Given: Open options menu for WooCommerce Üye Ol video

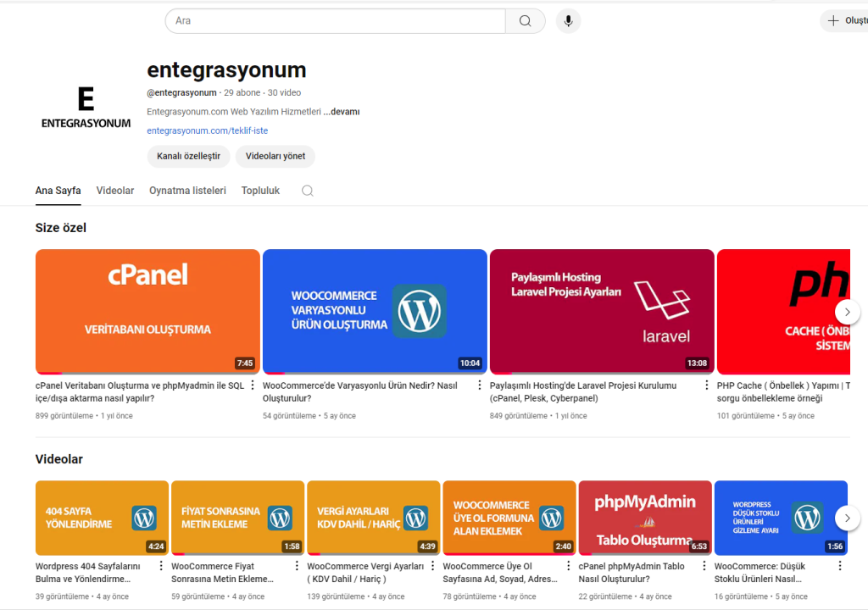Looking at the screenshot, I should click(568, 566).
